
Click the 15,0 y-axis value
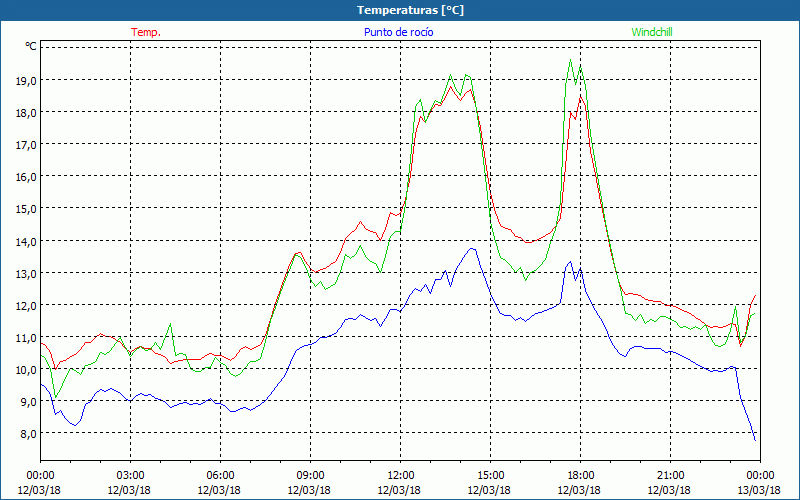coord(26,209)
